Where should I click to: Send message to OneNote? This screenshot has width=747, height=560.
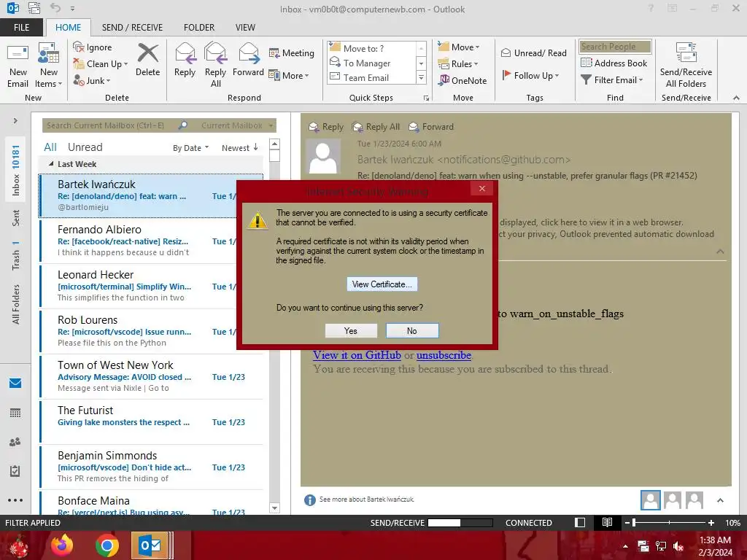(x=462, y=80)
